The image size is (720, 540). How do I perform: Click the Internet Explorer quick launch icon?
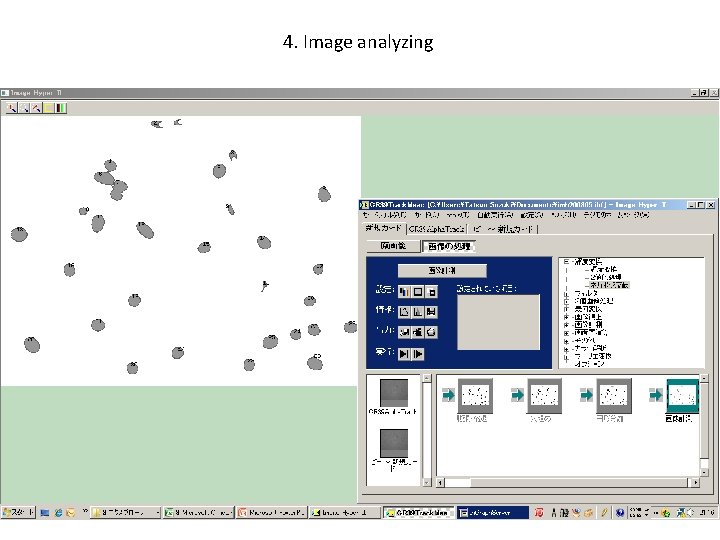[x=58, y=513]
